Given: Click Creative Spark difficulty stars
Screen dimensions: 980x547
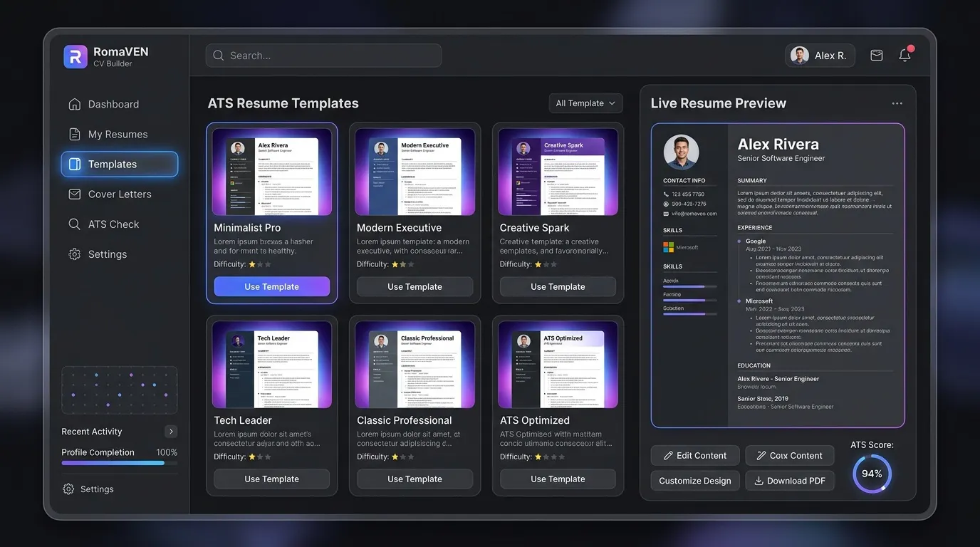Looking at the screenshot, I should (546, 264).
